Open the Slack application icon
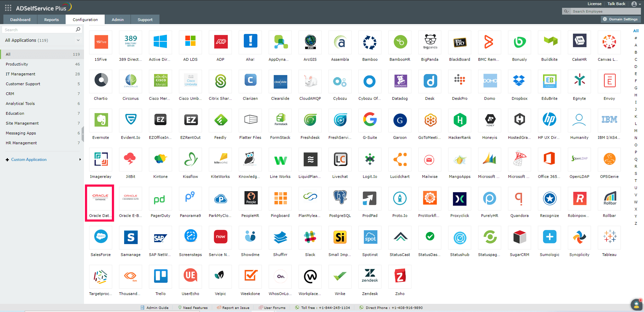The image size is (644, 312). coord(310,237)
